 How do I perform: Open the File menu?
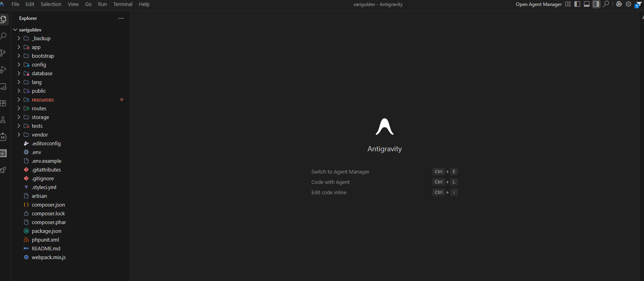(x=16, y=4)
